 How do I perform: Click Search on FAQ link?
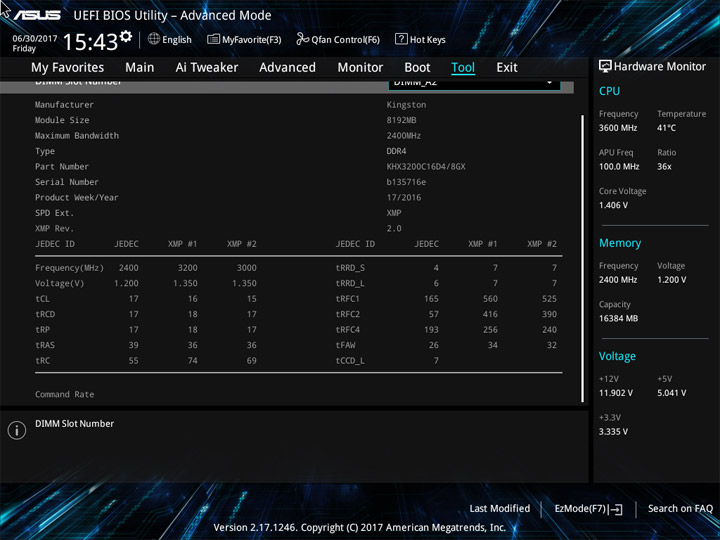tap(680, 508)
